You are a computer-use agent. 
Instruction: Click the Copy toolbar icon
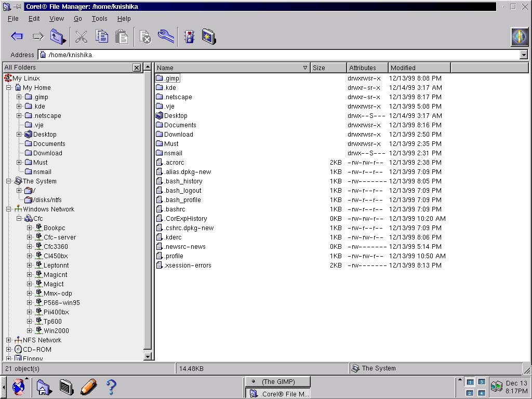point(102,36)
